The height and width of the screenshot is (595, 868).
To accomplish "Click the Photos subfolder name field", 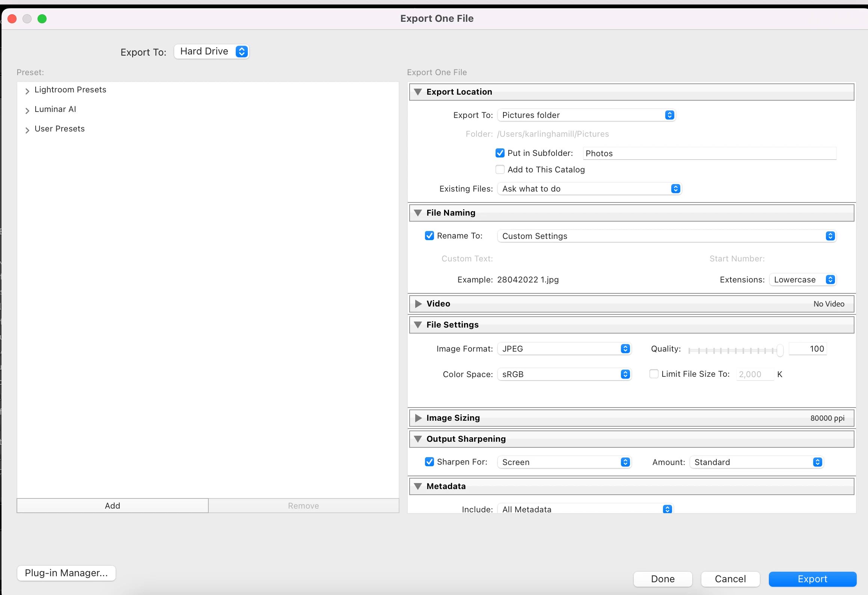I will (x=709, y=153).
